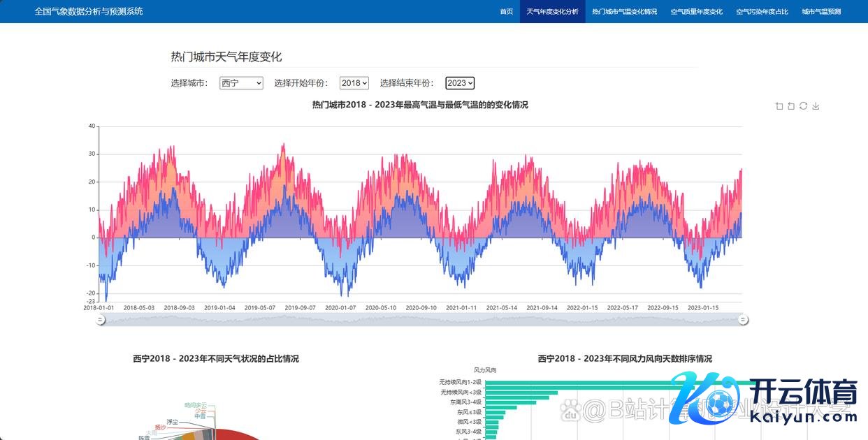Viewport: 868px width, 440px height.
Task: Open the 选择城市 dropdown showing 西宁
Action: [241, 83]
